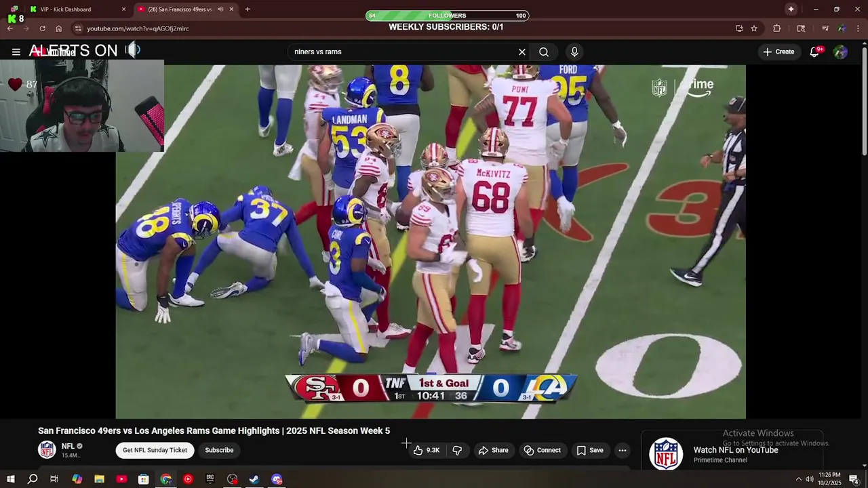Open YouTube account avatar menu
This screenshot has width=868, height=488.
840,52
